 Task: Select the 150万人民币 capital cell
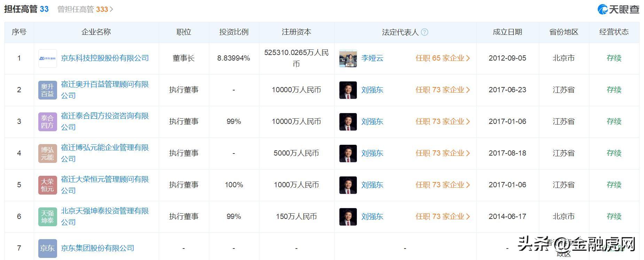(x=297, y=216)
